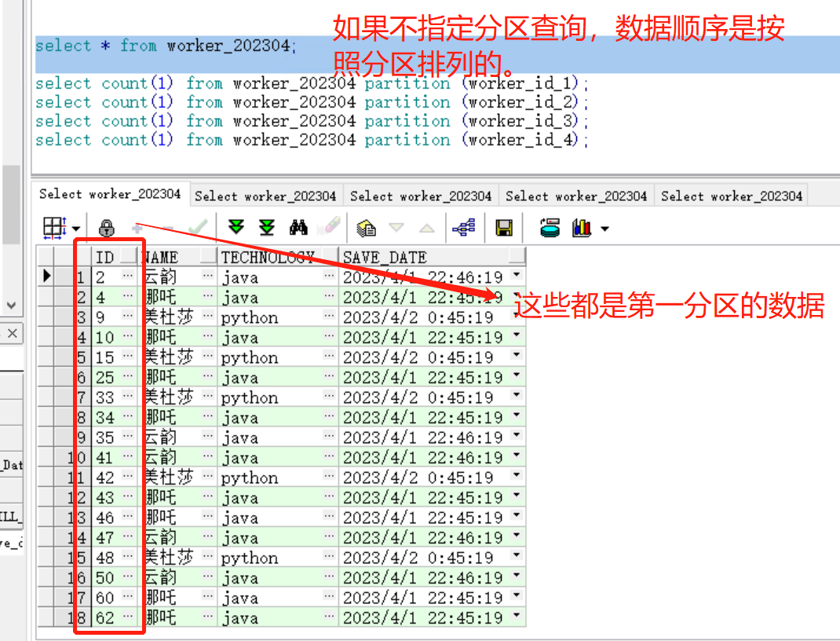Screen dimensions: 840x641
Task: Click the query by example icon
Action: tap(367, 228)
